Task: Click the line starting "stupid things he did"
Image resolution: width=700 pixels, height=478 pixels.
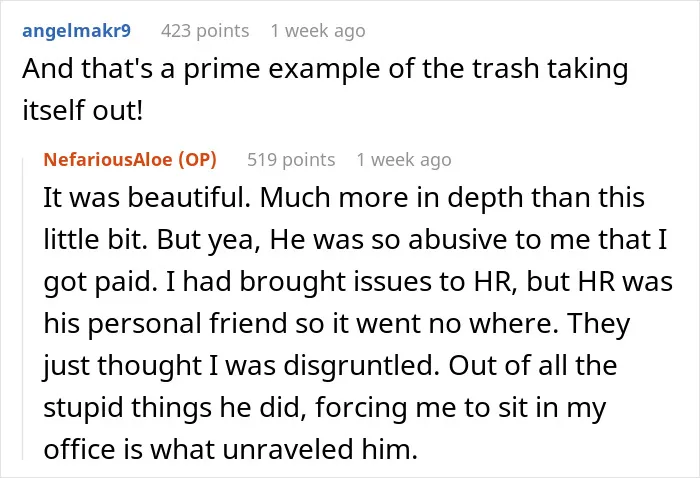Action: [x=325, y=407]
